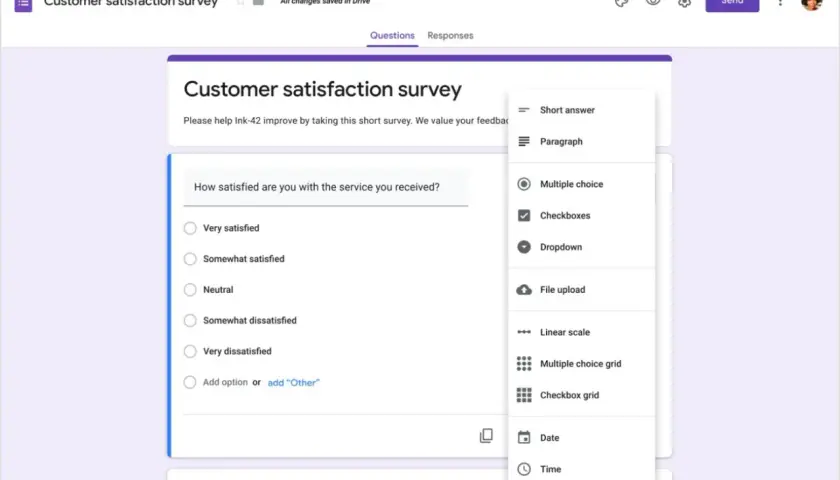Open the more options vertical dots
Viewport: 840px width, 480px height.
780,3
